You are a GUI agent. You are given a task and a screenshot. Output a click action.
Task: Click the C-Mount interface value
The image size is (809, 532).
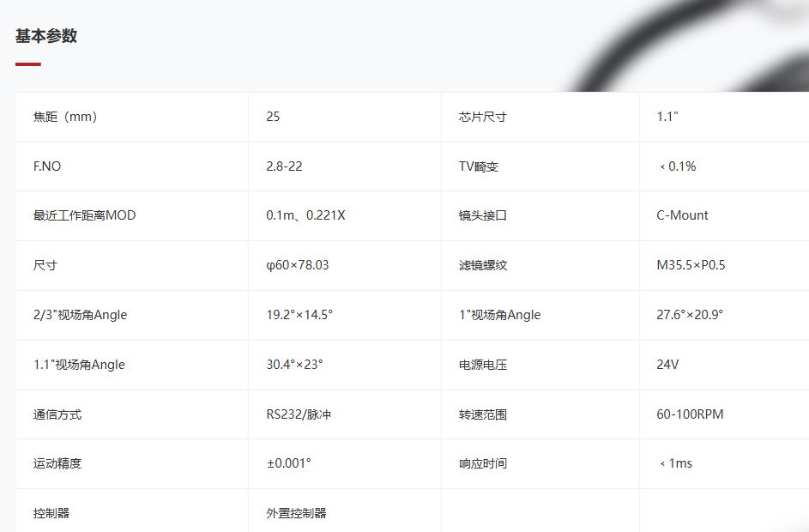[x=682, y=215]
